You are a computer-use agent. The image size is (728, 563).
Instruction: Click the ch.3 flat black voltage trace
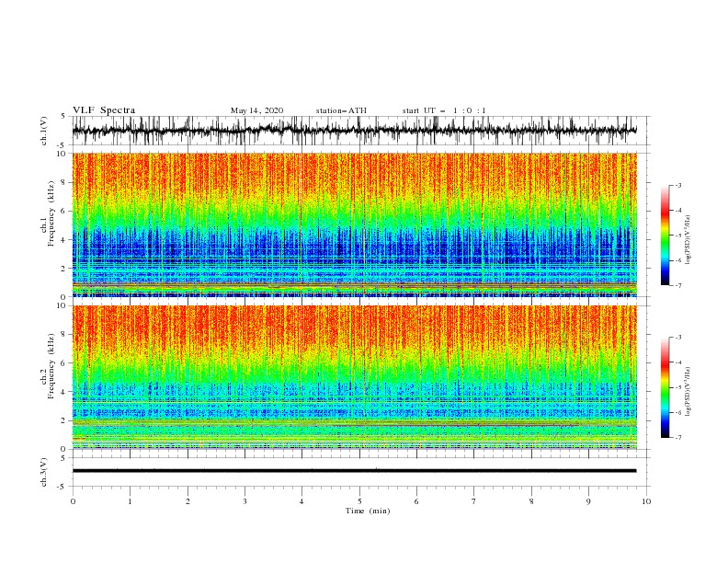point(354,471)
